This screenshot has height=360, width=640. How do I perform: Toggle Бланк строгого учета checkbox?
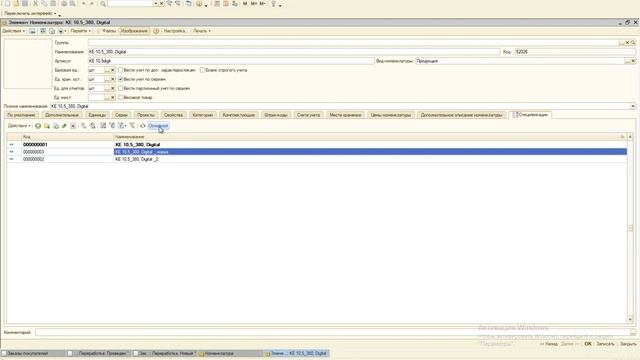click(202, 70)
